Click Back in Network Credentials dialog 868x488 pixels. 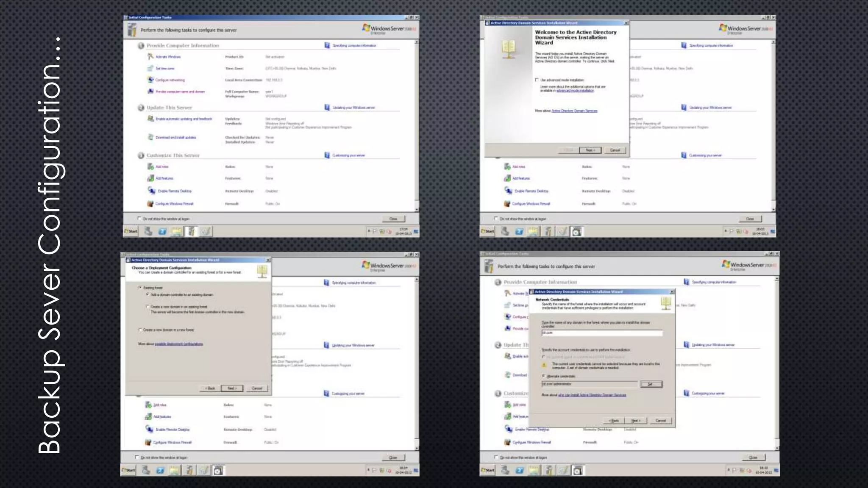pyautogui.click(x=614, y=421)
